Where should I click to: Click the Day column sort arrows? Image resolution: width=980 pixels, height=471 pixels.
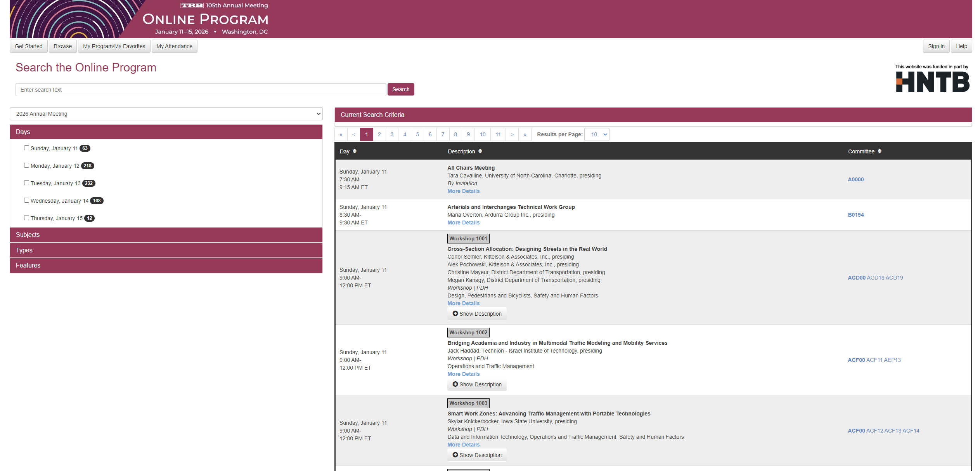(x=355, y=151)
